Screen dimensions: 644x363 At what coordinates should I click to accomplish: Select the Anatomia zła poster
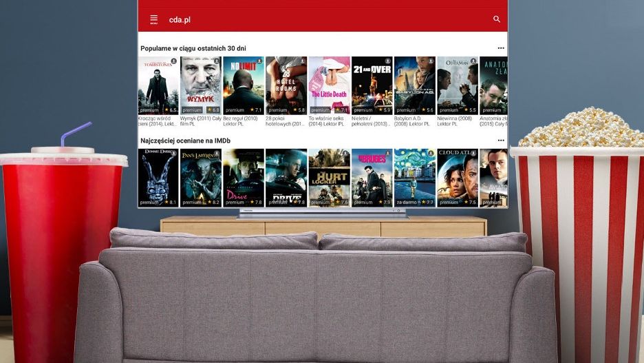point(494,85)
